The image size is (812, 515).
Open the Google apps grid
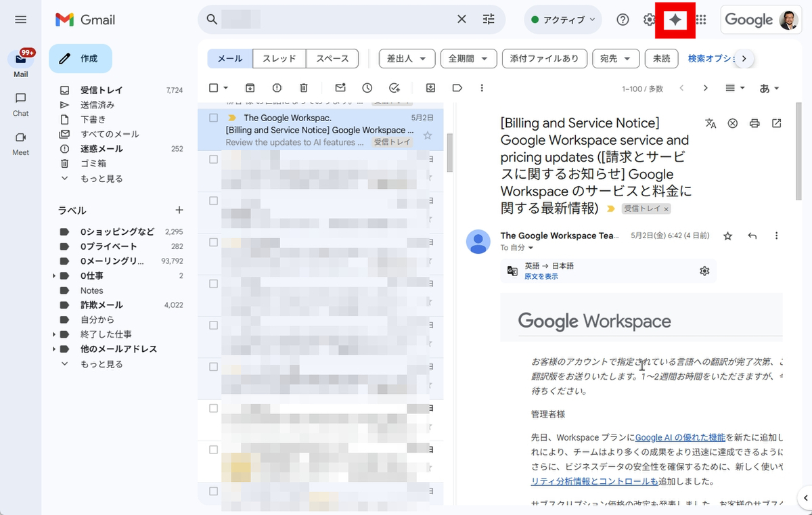[701, 20]
